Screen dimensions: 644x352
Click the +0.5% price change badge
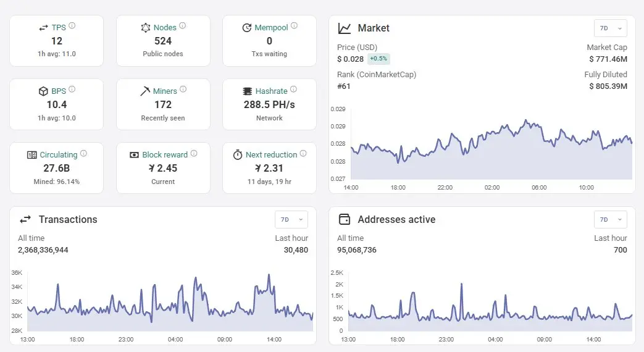click(x=378, y=59)
